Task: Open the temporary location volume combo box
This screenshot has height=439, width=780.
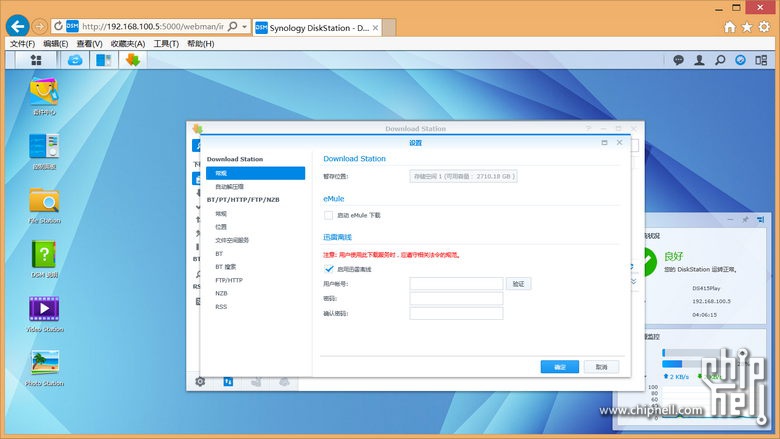Action: pyautogui.click(x=463, y=176)
